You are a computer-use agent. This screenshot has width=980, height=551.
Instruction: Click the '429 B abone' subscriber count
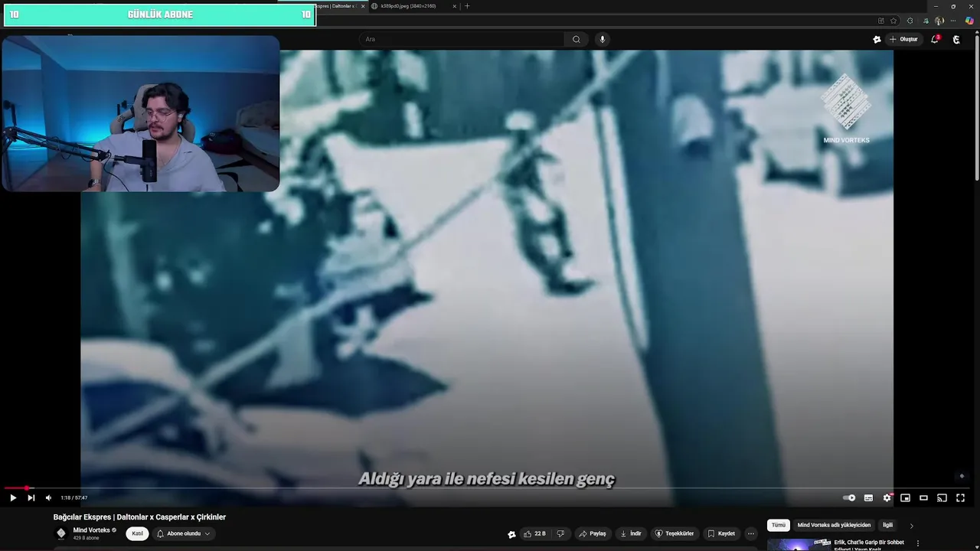(87, 538)
